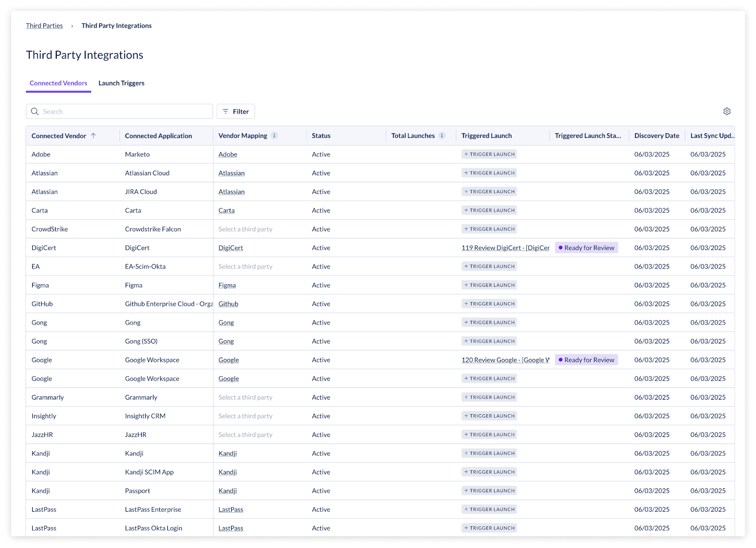Trigger launch for Insightly CRM row

tap(489, 416)
